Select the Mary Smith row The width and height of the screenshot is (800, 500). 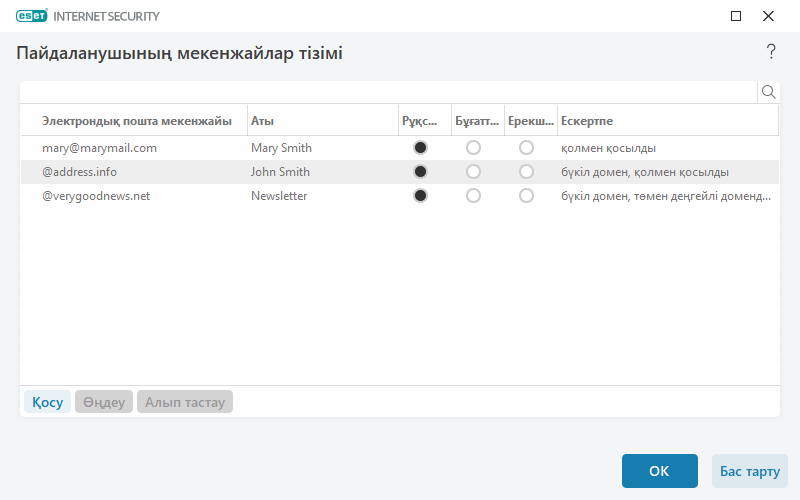coord(281,148)
